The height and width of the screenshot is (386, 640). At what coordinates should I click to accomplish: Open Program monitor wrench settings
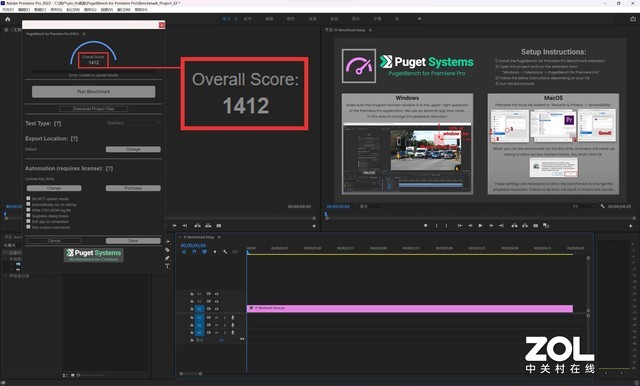click(x=602, y=206)
